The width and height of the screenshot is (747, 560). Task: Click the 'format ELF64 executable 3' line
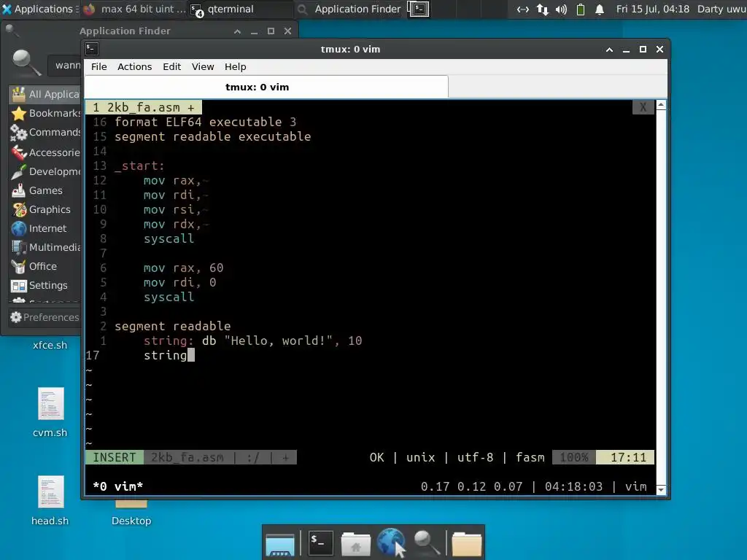point(205,122)
